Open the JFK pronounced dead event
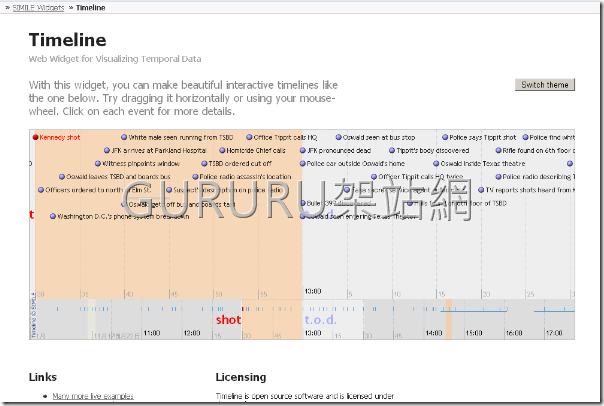Image resolution: width=604 pixels, height=406 pixels. click(335, 151)
